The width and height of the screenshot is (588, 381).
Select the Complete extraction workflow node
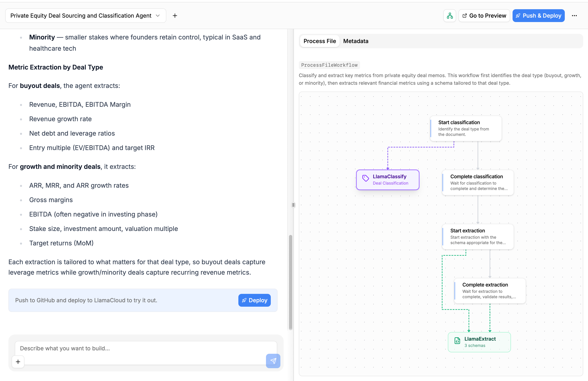[490, 290]
